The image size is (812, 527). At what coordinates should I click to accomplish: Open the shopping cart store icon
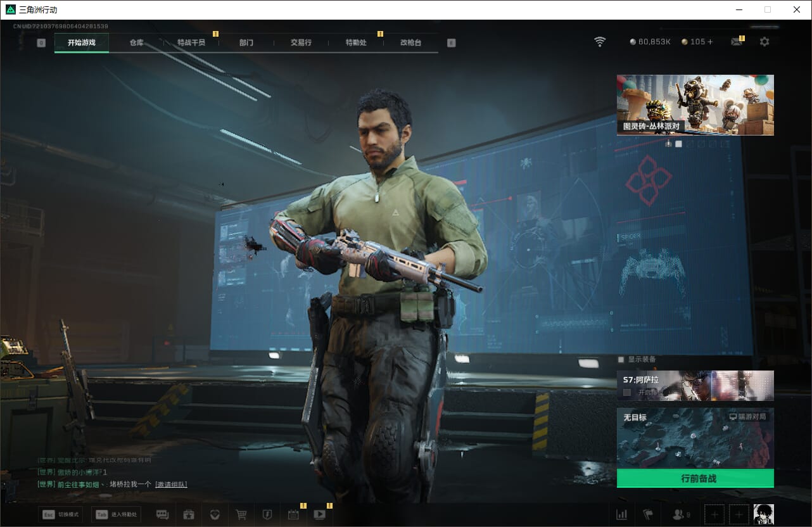point(241,515)
